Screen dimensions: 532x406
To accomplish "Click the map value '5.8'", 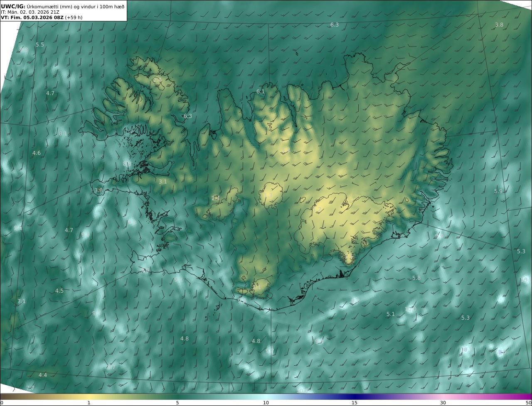I will pyautogui.click(x=416, y=278).
